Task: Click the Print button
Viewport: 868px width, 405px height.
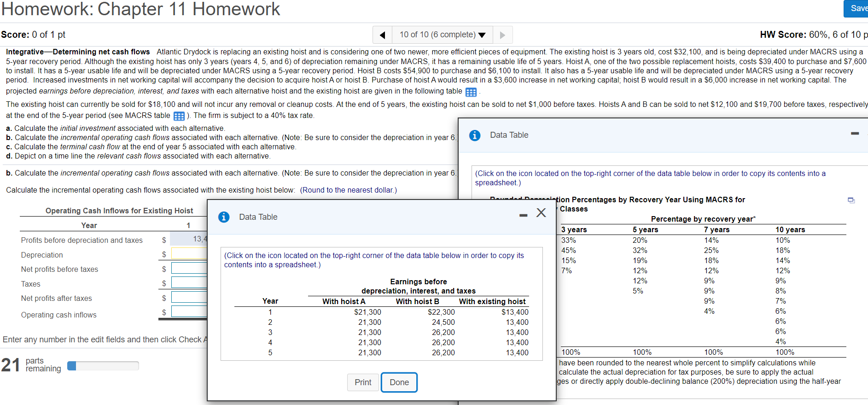Action: click(363, 382)
